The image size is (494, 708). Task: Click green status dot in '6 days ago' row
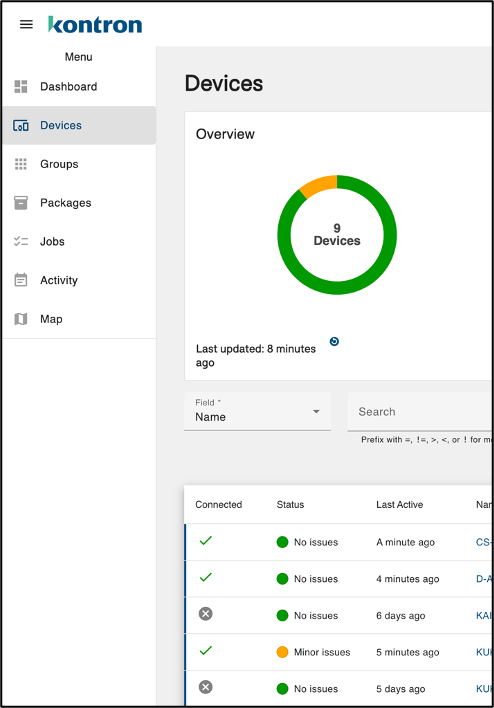tap(282, 615)
